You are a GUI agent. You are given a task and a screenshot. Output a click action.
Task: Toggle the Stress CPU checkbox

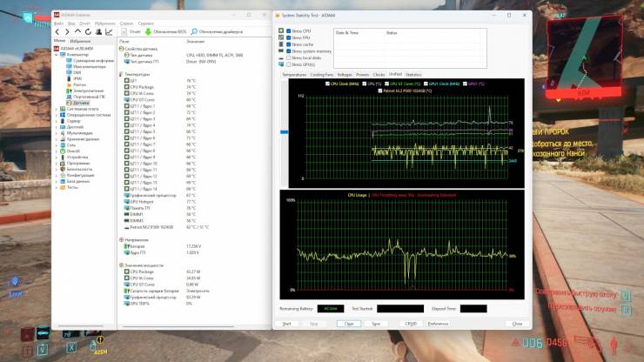[x=289, y=30]
